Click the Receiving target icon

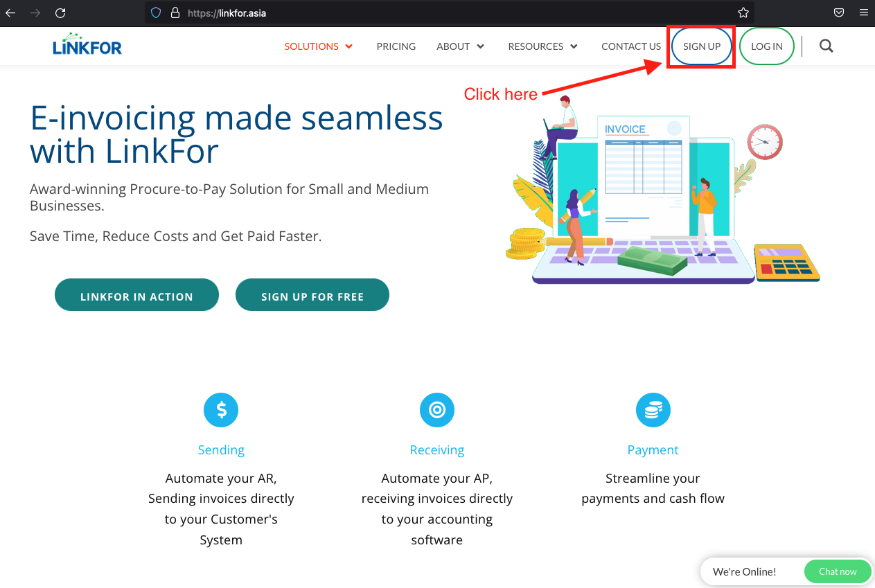(x=437, y=410)
